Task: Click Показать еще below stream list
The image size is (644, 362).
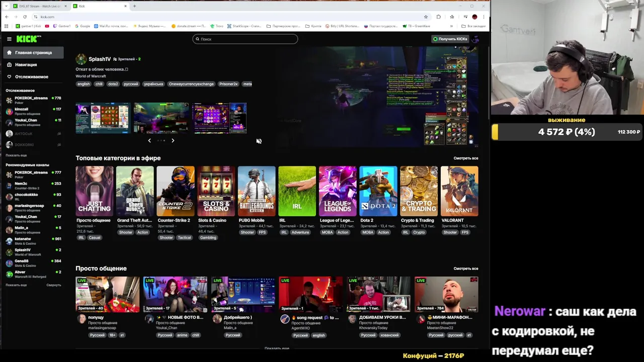Action: (x=277, y=348)
